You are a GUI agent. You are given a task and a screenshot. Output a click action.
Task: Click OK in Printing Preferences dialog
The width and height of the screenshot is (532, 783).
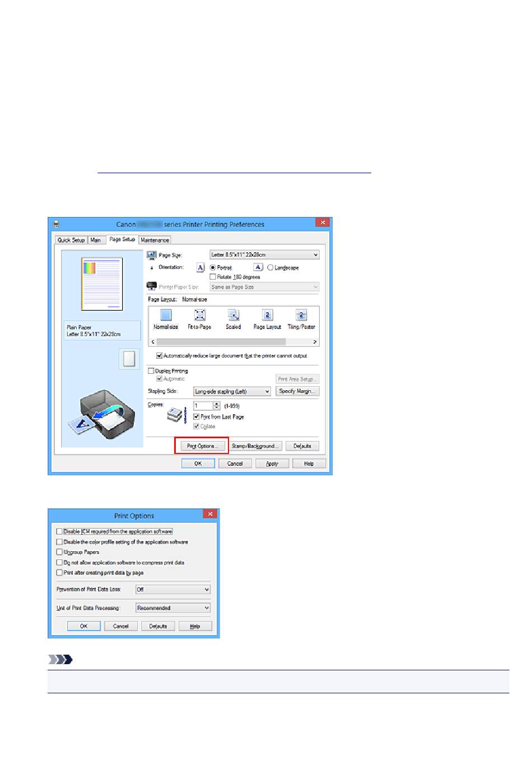(198, 464)
